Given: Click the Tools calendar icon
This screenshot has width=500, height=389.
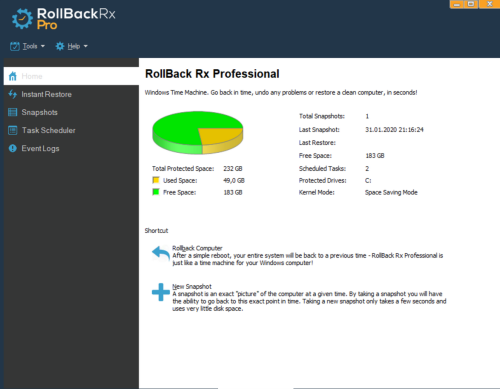Looking at the screenshot, I should [15, 46].
